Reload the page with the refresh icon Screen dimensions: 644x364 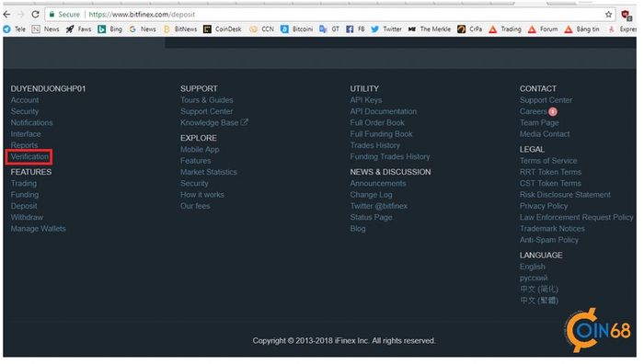coord(35,15)
